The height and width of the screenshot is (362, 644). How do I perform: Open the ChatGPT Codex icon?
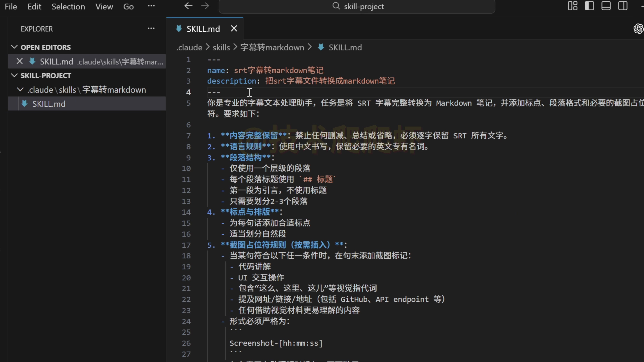pyautogui.click(x=638, y=29)
